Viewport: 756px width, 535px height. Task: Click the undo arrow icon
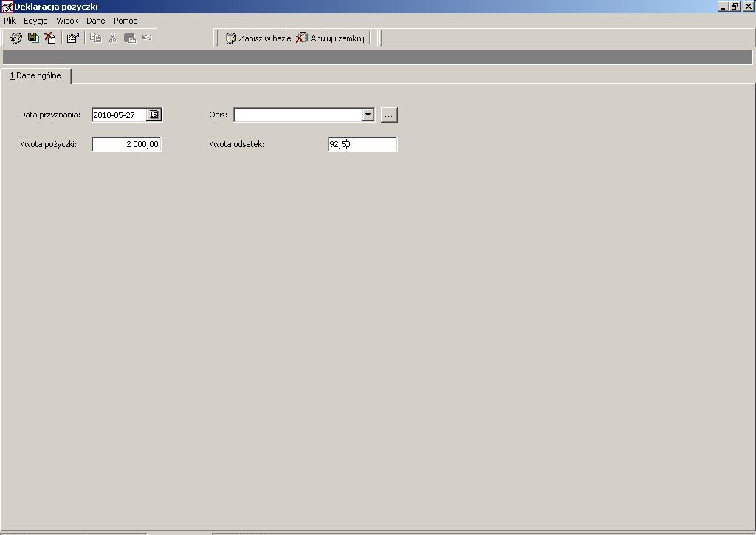(147, 38)
